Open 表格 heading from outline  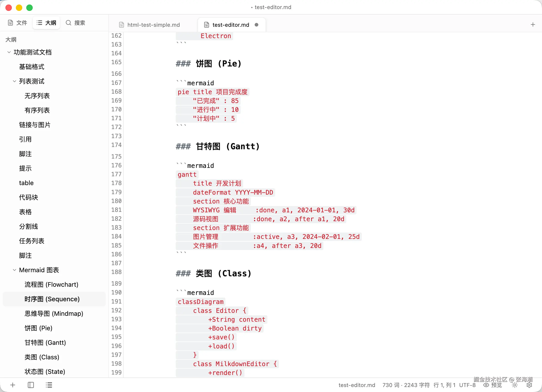[x=25, y=212]
